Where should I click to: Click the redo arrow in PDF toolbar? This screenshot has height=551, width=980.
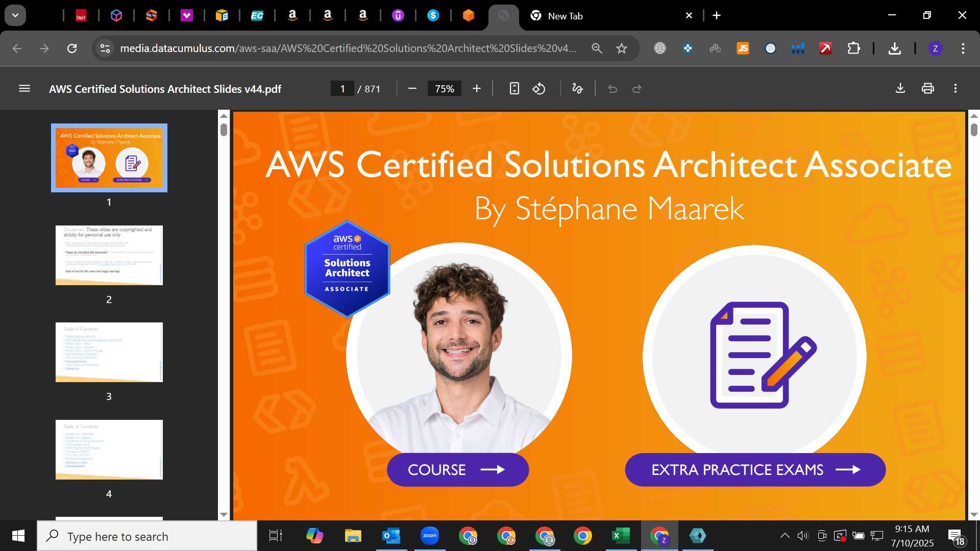(x=636, y=89)
